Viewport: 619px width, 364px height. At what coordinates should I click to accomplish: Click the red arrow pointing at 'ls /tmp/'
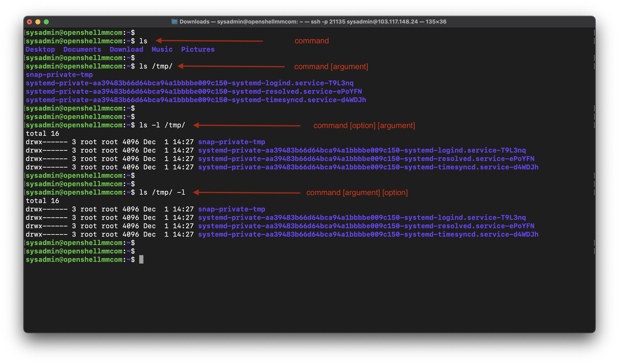[231, 66]
